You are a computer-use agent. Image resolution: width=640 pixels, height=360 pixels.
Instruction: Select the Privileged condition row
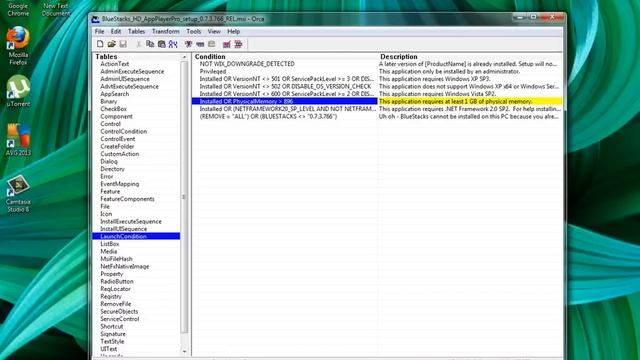[284, 71]
